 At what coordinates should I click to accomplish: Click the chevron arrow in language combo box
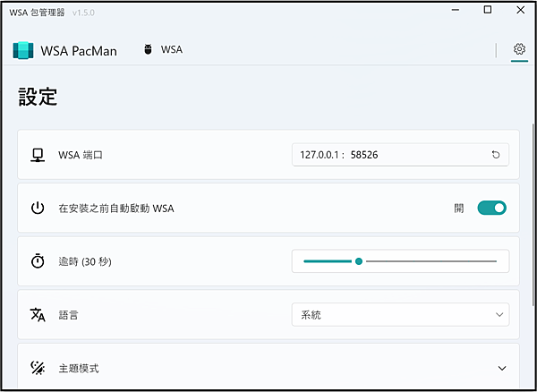[499, 315]
